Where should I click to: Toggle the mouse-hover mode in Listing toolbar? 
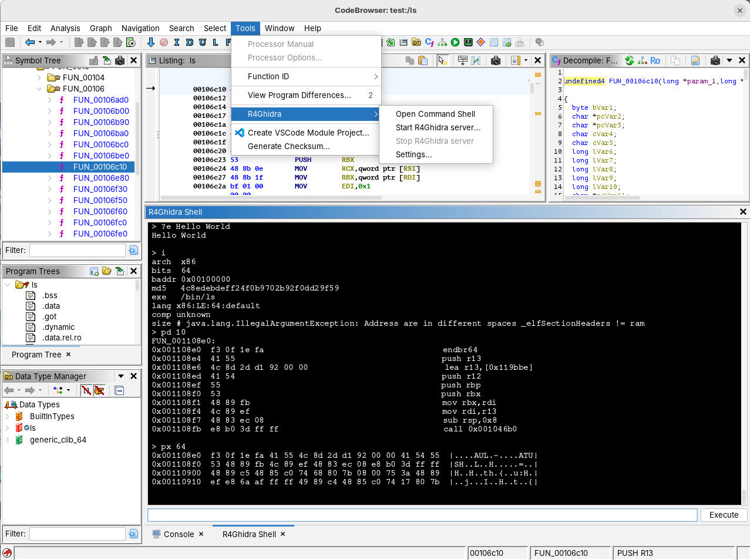click(442, 60)
